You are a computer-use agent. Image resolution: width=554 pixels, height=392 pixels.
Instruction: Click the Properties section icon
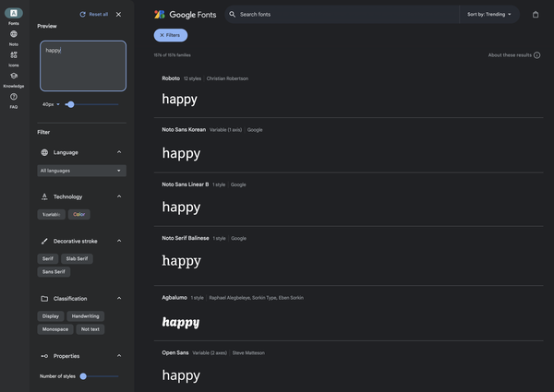[44, 356]
